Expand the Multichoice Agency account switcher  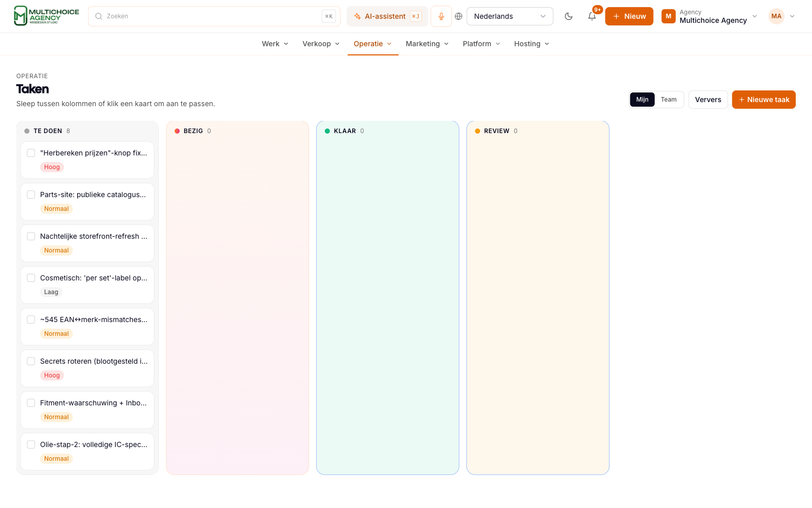point(709,16)
